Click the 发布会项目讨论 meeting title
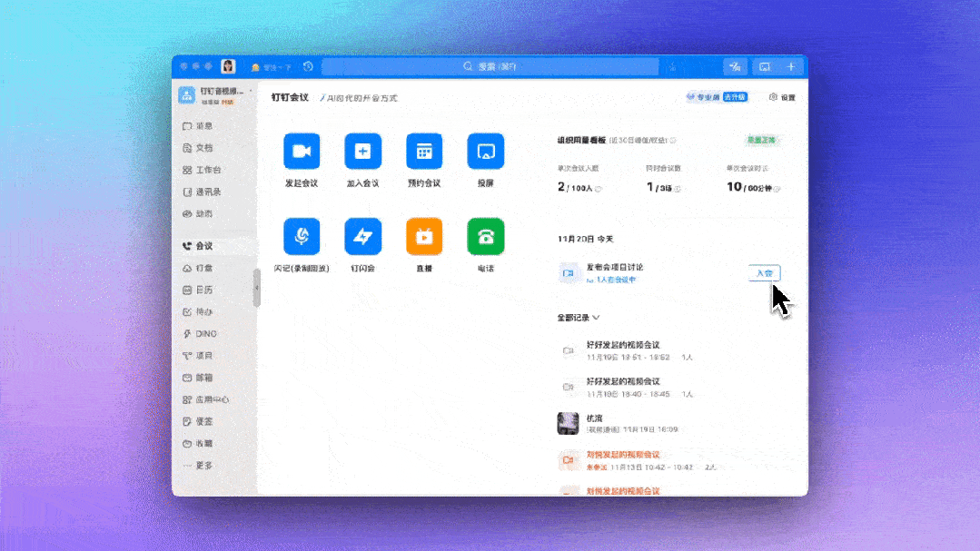 [x=614, y=267]
